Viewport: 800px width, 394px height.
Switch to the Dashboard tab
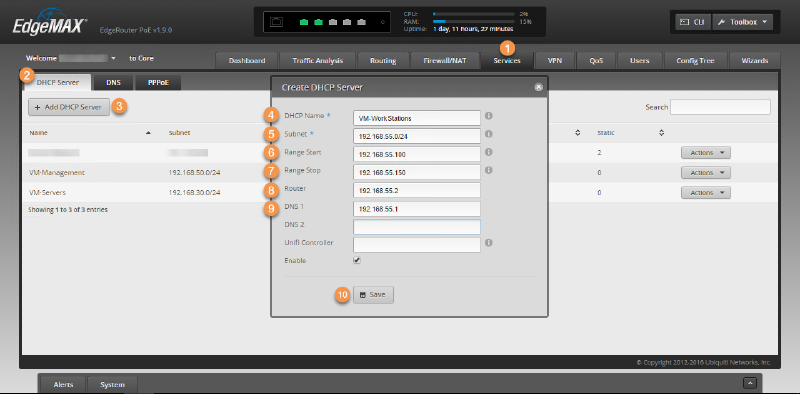247,60
